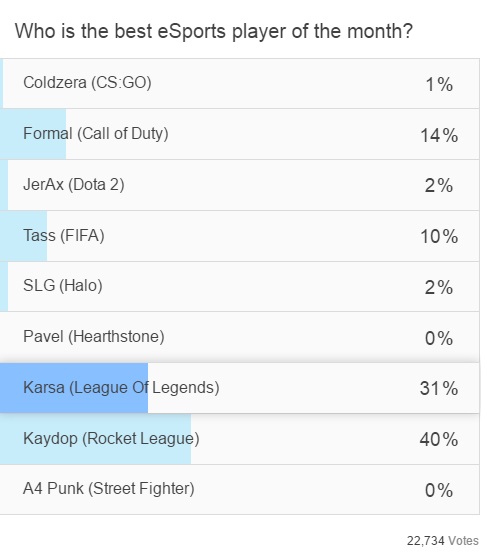Click the light blue Formal result bar
Screen dimensions: 489x555
(33, 134)
